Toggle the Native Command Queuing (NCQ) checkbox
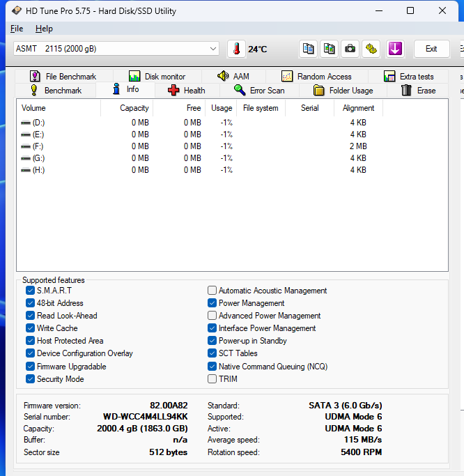 [212, 367]
